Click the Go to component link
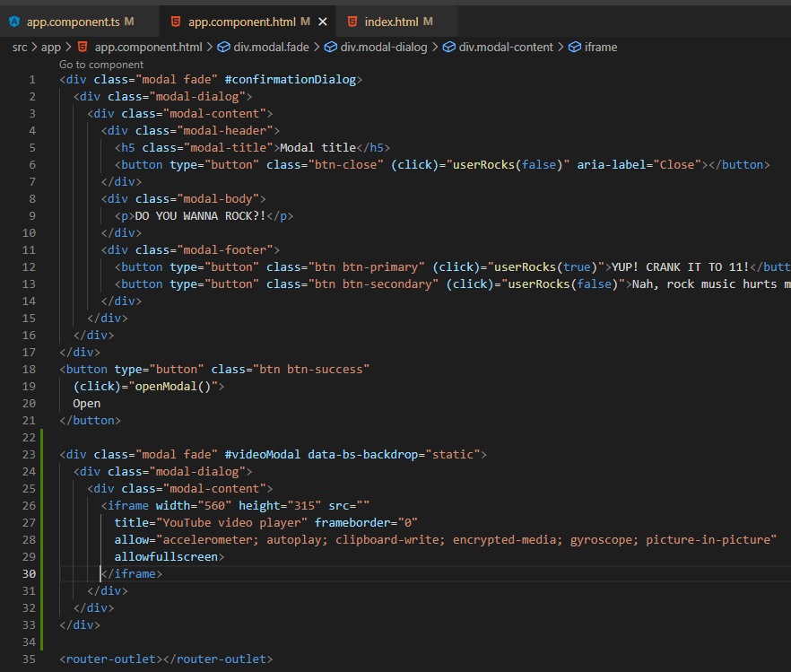Viewport: 791px width, 672px height. coord(100,65)
